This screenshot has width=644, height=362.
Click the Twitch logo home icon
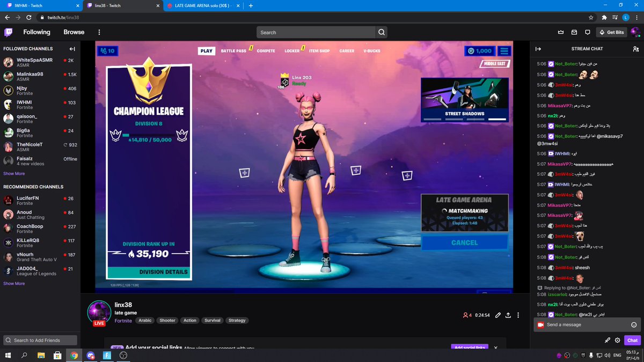[9, 32]
